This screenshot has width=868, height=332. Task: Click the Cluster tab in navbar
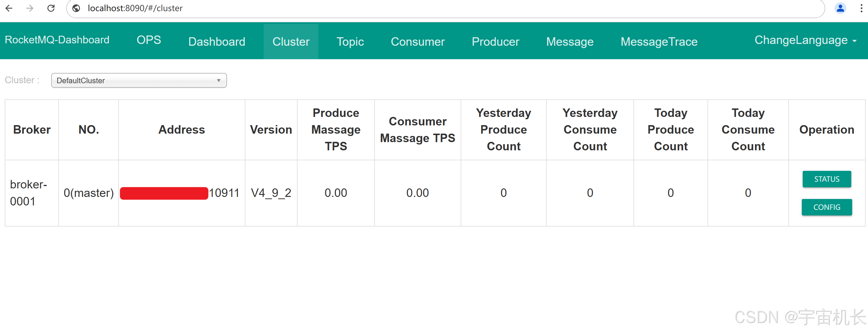(291, 41)
